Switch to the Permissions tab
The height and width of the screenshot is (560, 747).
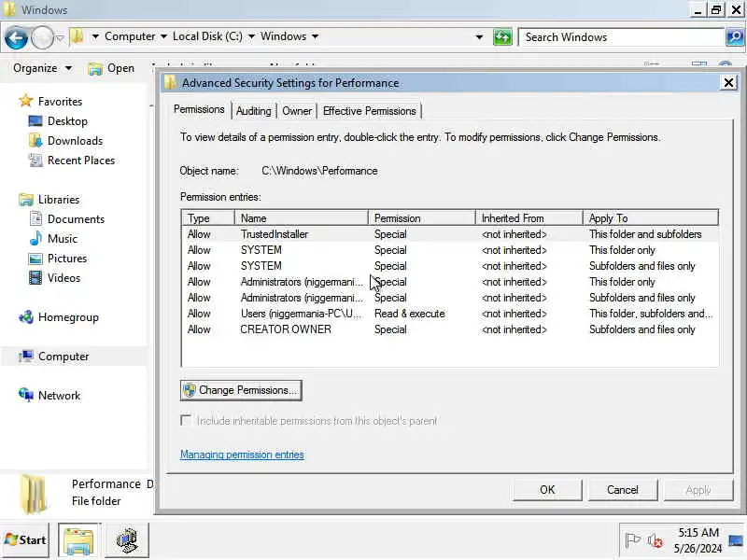pos(199,109)
